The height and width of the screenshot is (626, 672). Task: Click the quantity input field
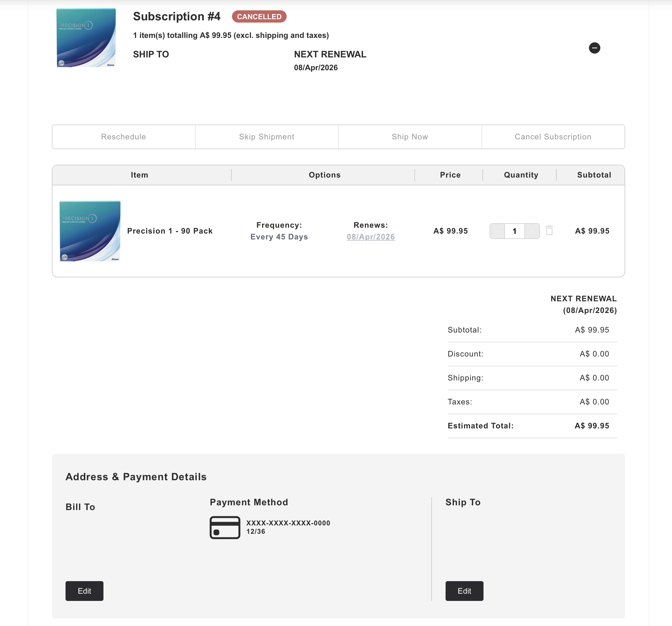coord(514,231)
